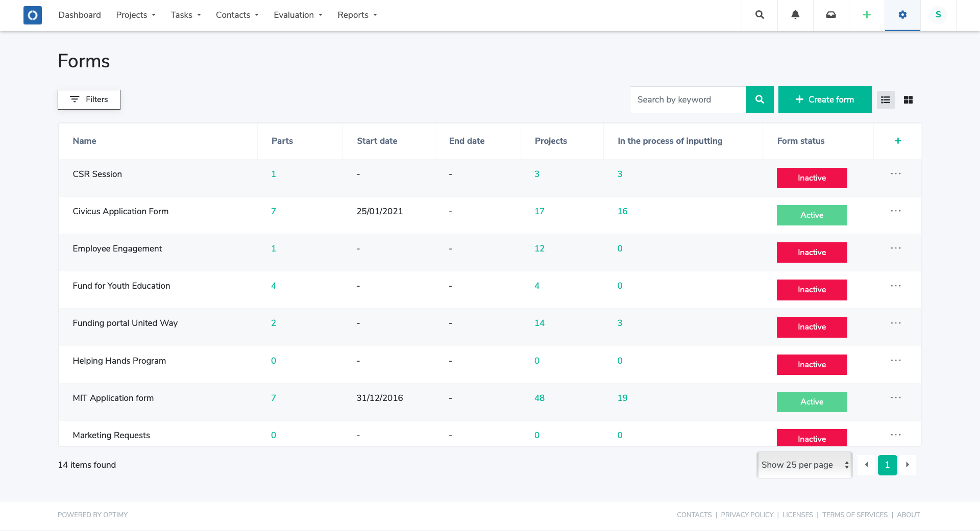This screenshot has height=531, width=980.
Task: Toggle Helping Hands Program status
Action: point(812,364)
